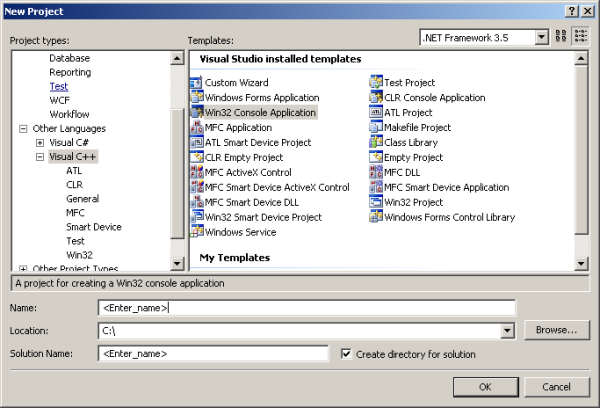Click the project types scroll up arrow
The height and width of the screenshot is (408, 600).
pyautogui.click(x=177, y=58)
